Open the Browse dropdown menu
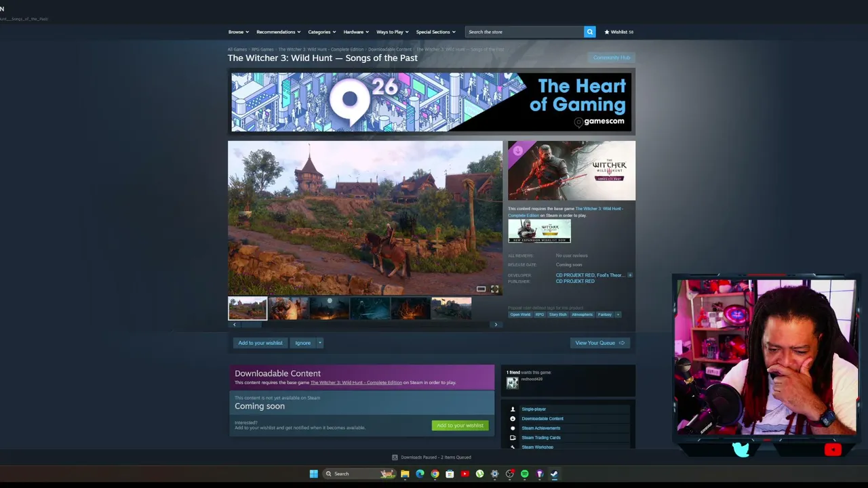 click(239, 32)
